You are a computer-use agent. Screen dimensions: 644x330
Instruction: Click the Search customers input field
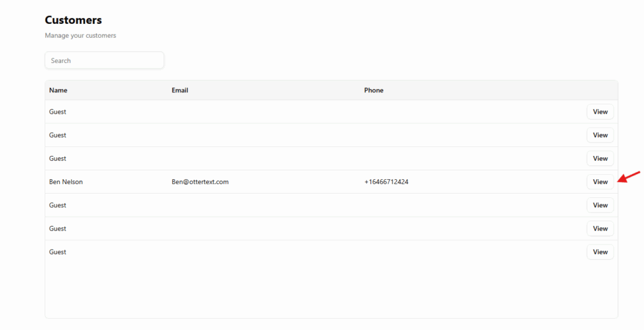[104, 61]
